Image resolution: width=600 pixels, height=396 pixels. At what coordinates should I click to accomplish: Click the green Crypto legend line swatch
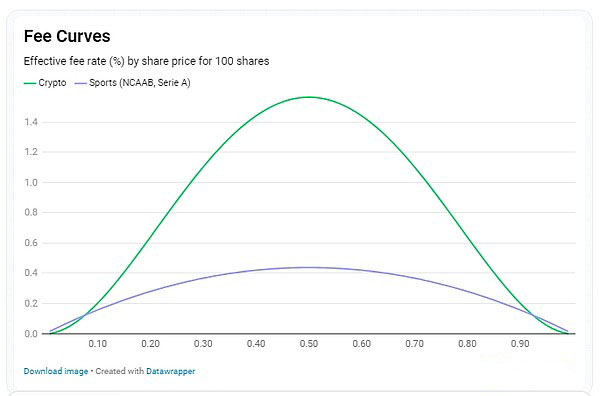(x=30, y=83)
